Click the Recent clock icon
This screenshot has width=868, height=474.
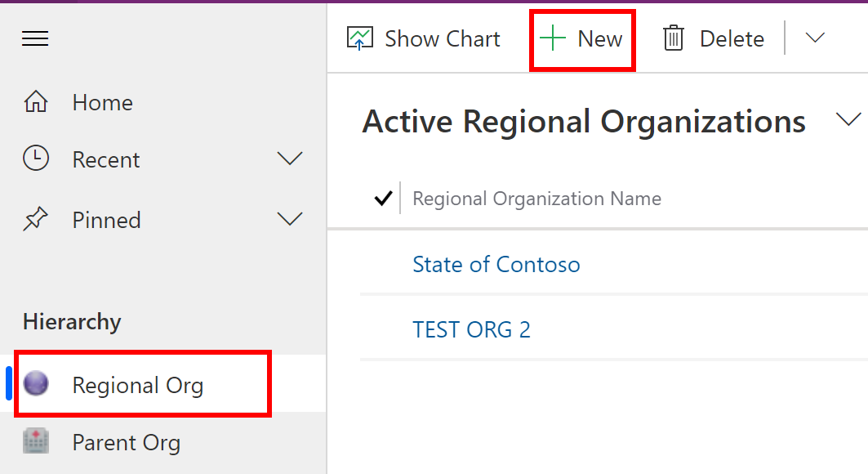tap(36, 159)
